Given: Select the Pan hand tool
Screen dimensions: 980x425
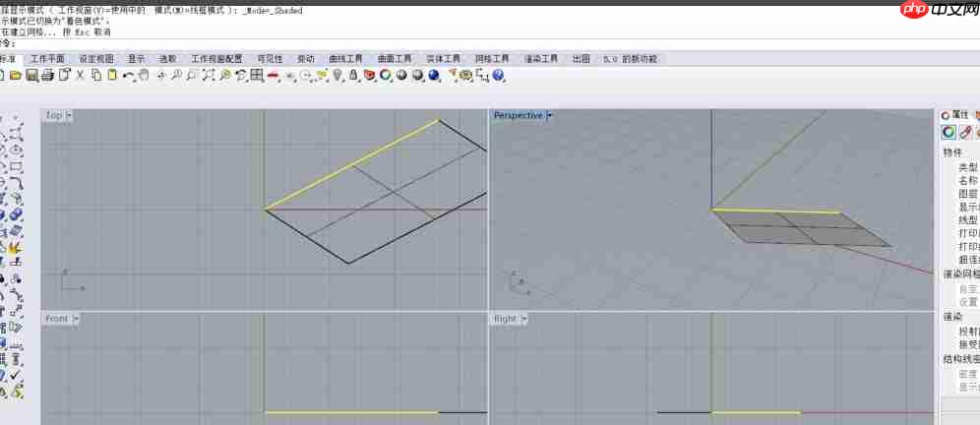Looking at the screenshot, I should pos(143,75).
